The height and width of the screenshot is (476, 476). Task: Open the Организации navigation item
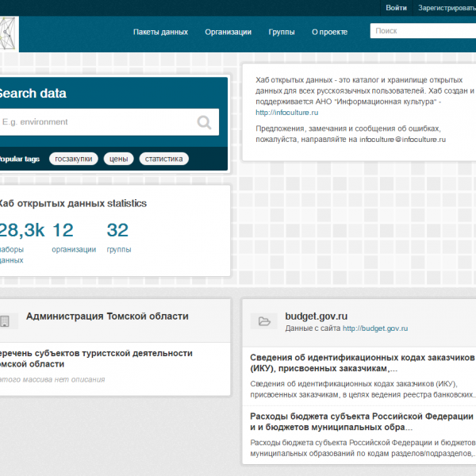pyautogui.click(x=228, y=32)
